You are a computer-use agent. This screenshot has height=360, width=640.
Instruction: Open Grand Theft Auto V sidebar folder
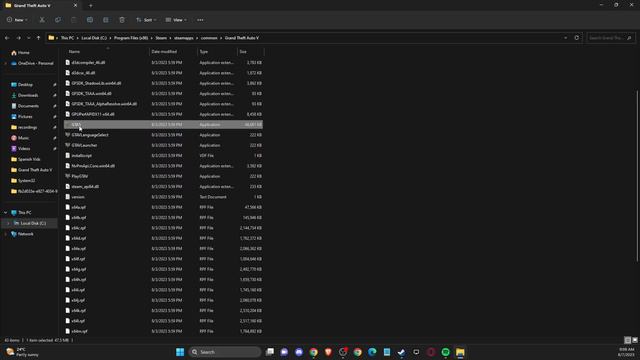(35, 170)
